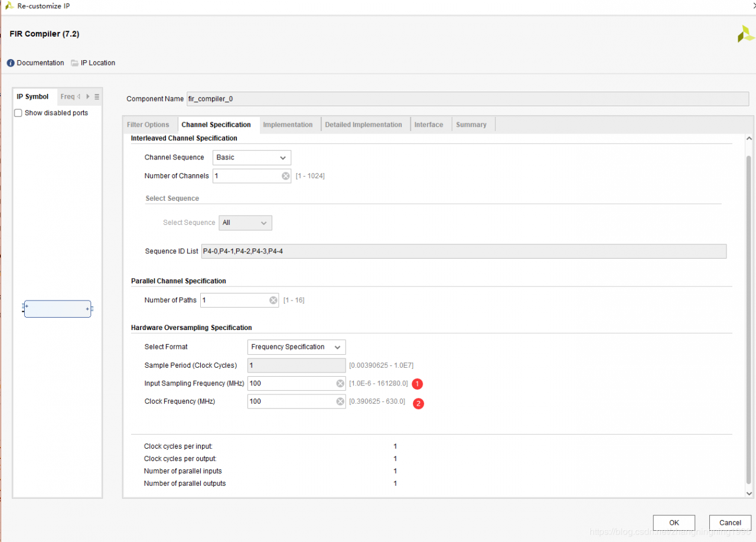The width and height of the screenshot is (756, 542).
Task: Click the Sequence ID List field
Action: 464,252
